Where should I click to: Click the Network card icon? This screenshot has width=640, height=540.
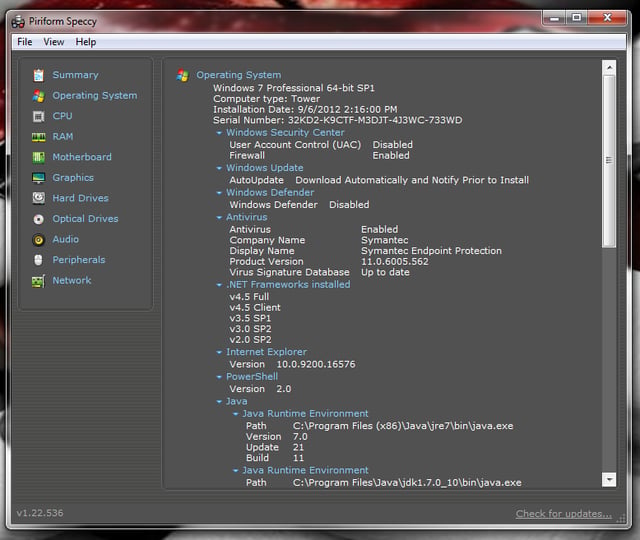[38, 281]
